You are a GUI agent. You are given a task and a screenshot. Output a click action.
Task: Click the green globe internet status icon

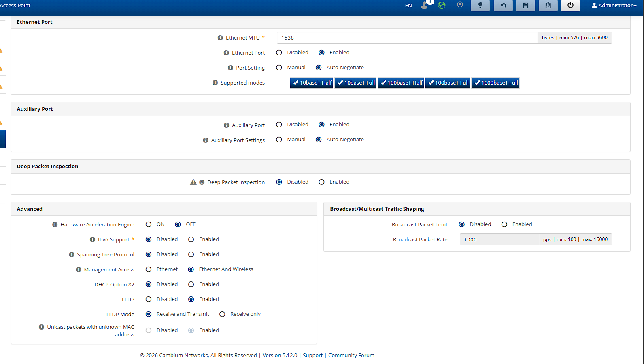tap(442, 5)
